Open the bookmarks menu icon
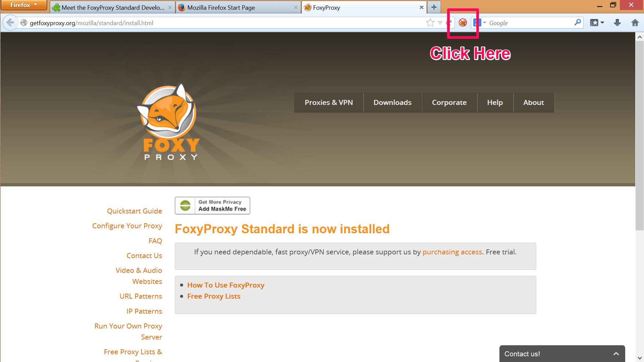 coord(597,23)
